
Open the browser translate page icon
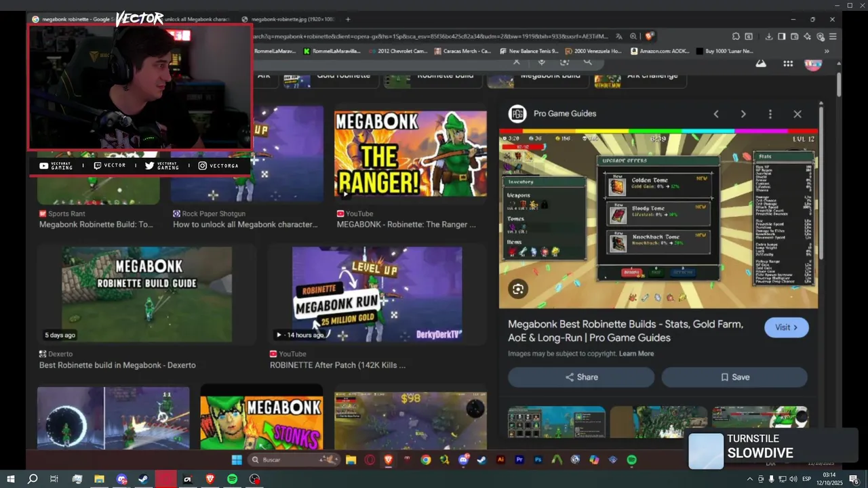point(619,37)
